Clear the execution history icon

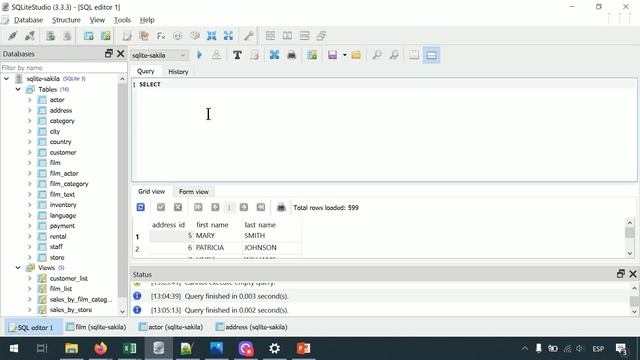(254, 55)
